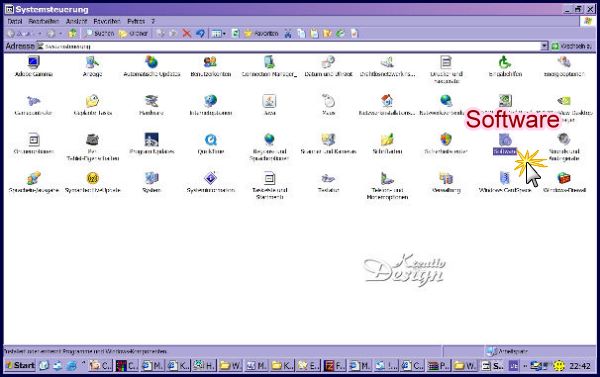The width and height of the screenshot is (600, 377).
Task: Open the Datei menu
Action: click(15, 21)
